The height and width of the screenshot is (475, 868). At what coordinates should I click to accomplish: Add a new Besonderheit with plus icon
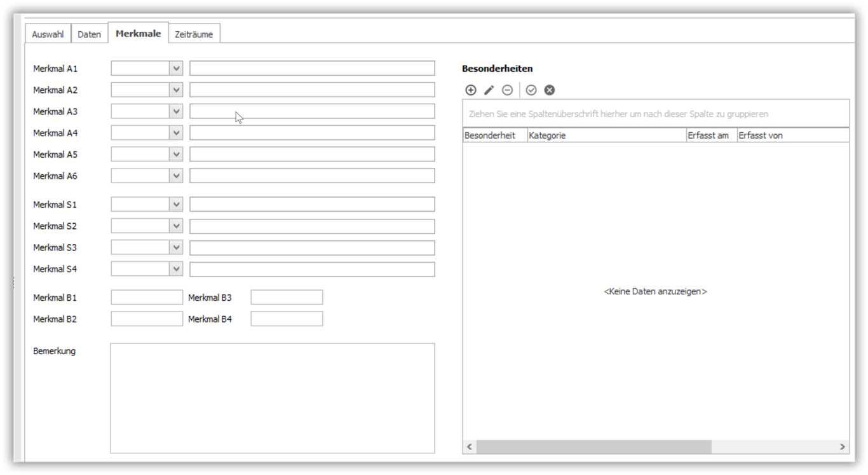(x=471, y=90)
